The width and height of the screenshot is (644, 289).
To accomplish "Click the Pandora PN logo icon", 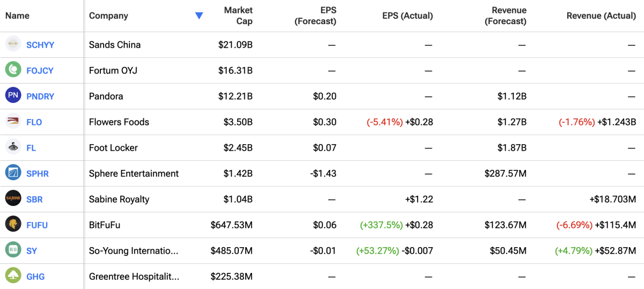I will point(13,96).
